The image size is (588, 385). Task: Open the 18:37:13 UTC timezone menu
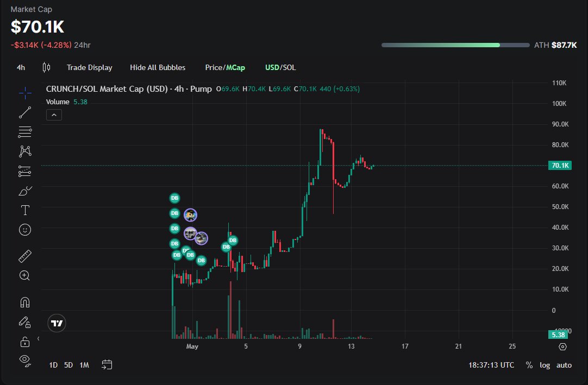(491, 365)
